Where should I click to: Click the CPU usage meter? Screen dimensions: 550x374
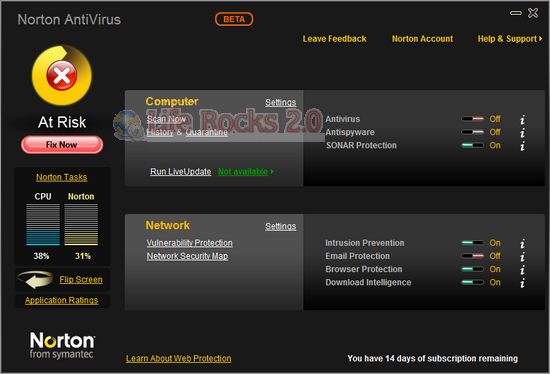coord(43,225)
